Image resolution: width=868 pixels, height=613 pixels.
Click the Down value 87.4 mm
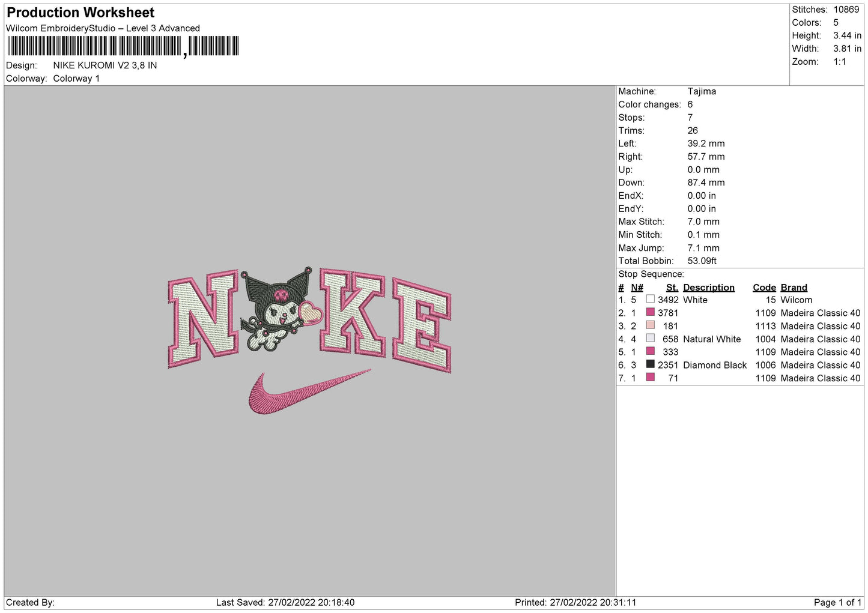(x=706, y=183)
